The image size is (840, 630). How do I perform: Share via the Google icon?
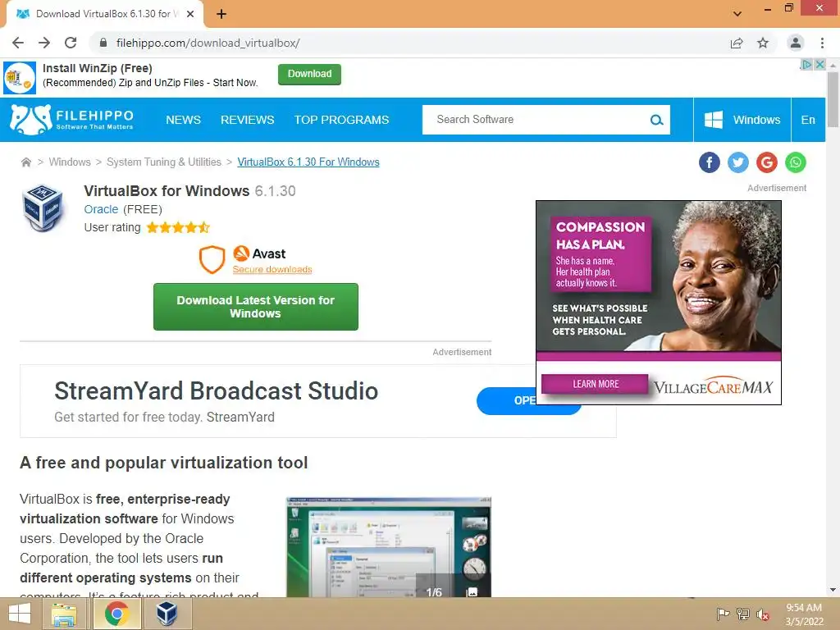point(767,162)
